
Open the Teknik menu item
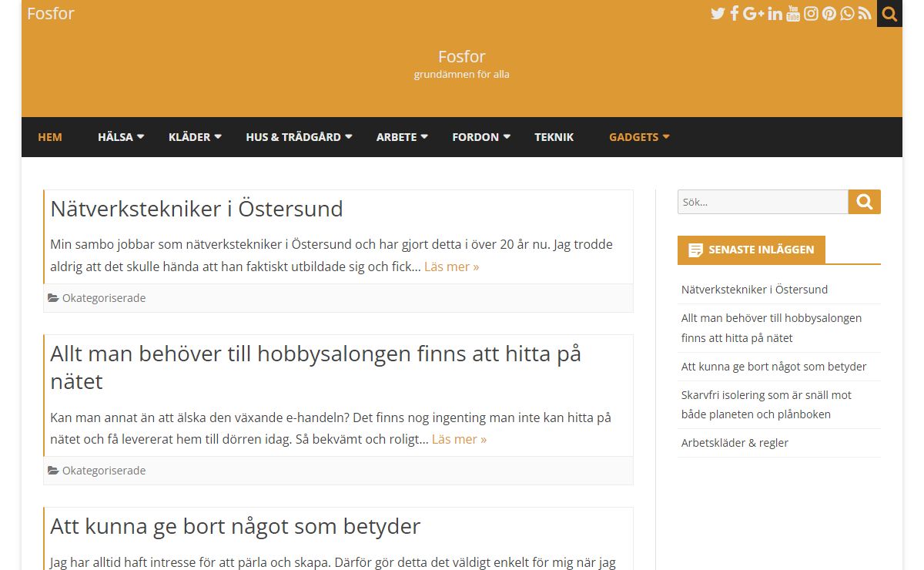point(554,137)
